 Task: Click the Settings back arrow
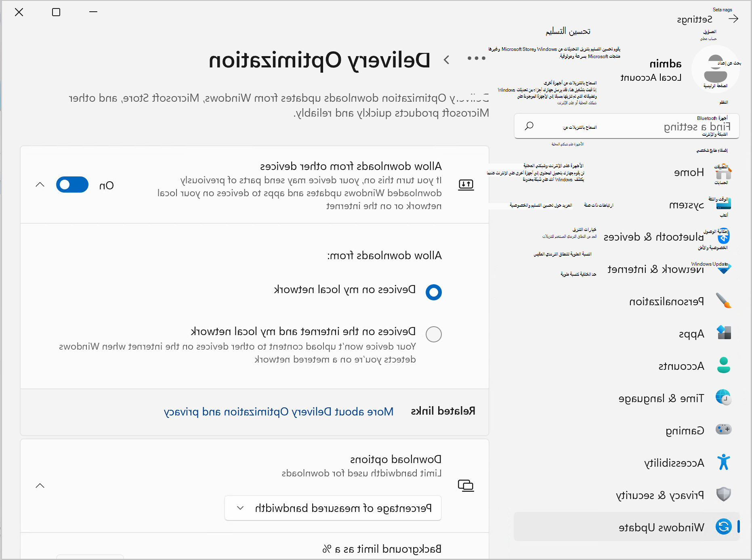pyautogui.click(x=733, y=19)
